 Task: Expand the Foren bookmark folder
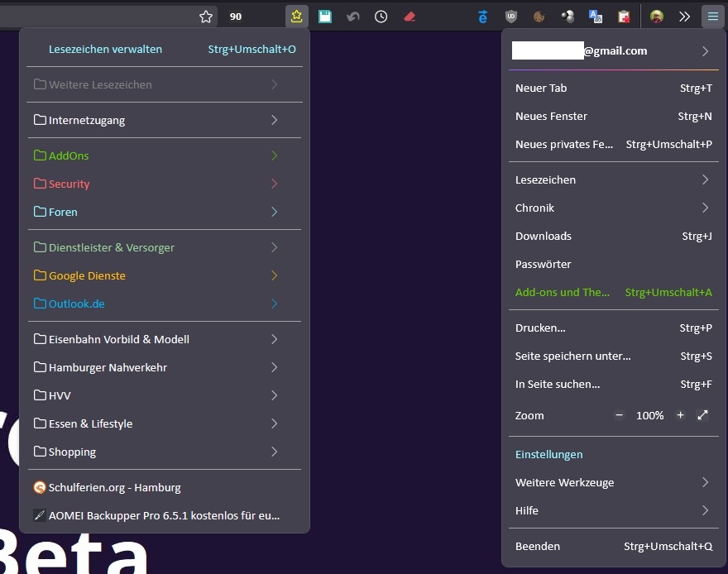click(165, 212)
